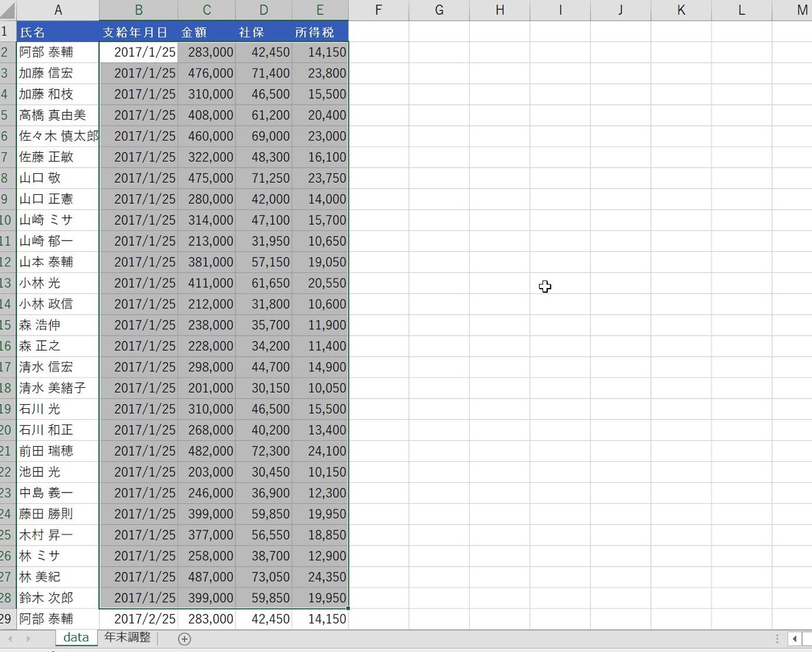Click the 氏名 header cell

click(x=58, y=31)
